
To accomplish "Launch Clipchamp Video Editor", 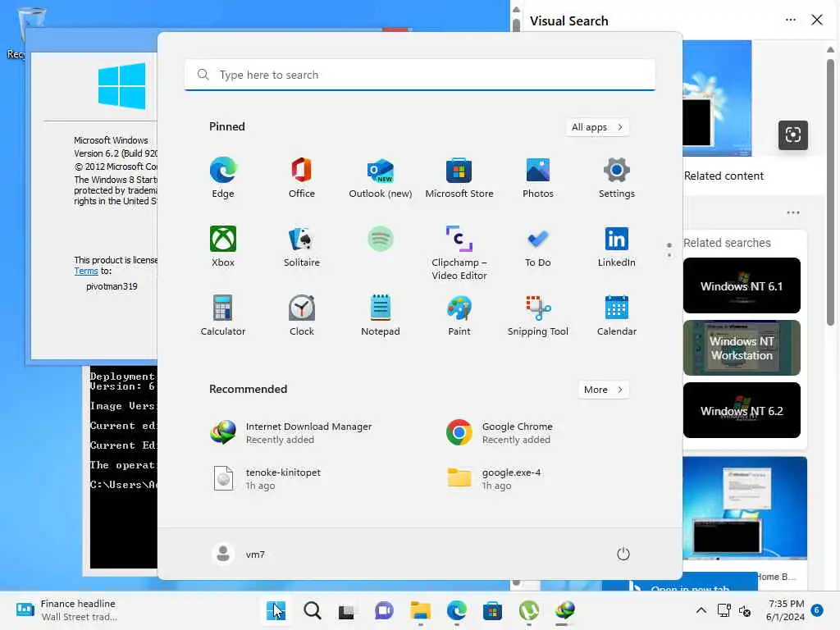I will pyautogui.click(x=459, y=253).
